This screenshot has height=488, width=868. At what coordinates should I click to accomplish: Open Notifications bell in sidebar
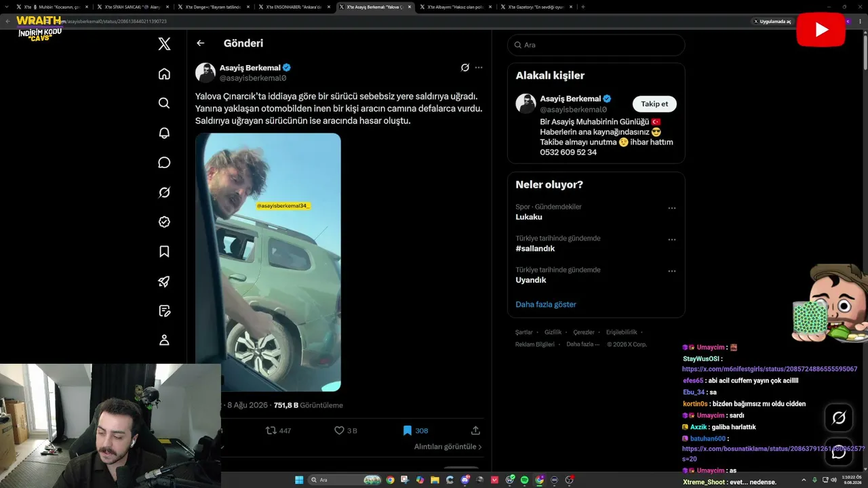(x=164, y=133)
